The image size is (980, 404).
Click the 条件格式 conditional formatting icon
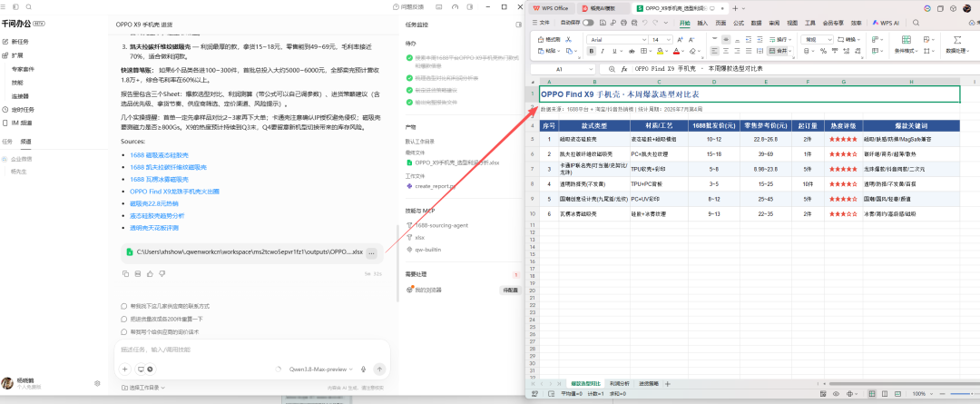tap(906, 39)
